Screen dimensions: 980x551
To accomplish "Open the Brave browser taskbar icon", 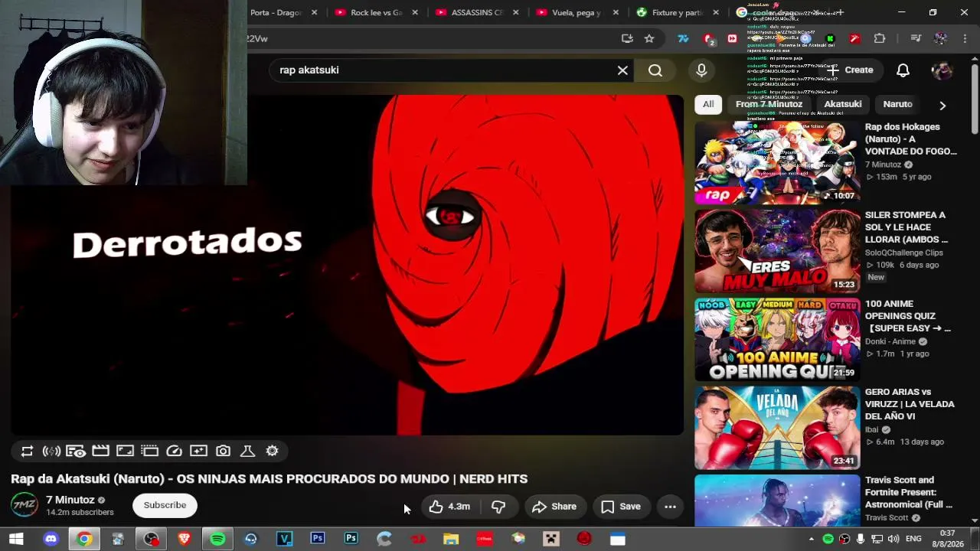I will point(184,540).
